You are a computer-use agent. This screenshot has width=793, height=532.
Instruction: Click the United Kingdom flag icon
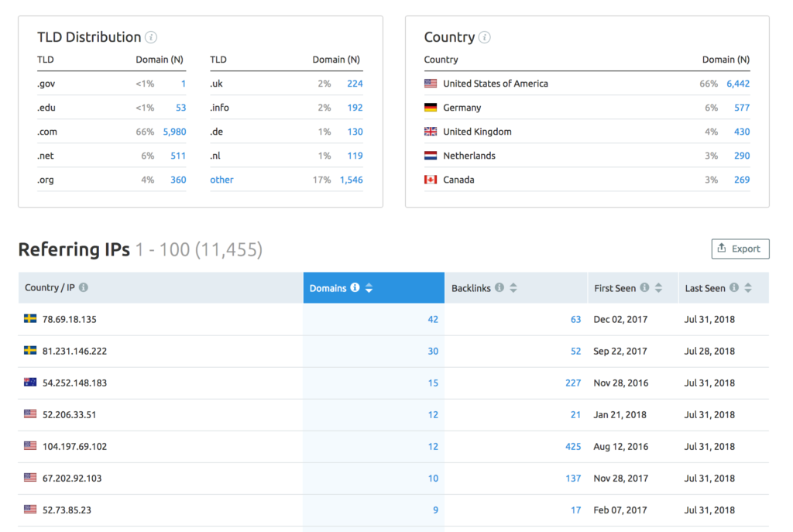[431, 132]
